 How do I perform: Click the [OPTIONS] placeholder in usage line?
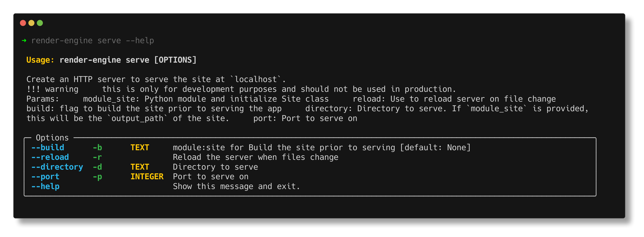tap(175, 60)
